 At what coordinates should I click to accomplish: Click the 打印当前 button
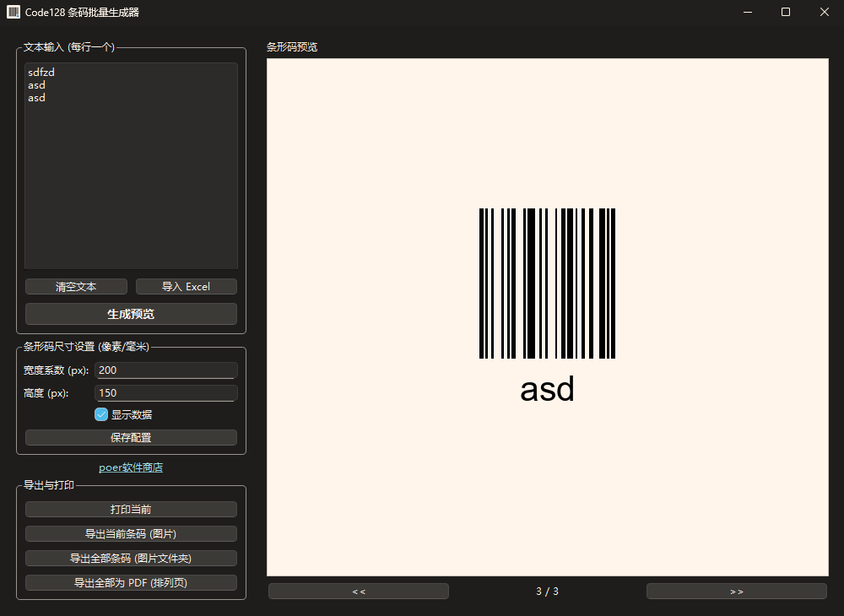pyautogui.click(x=131, y=509)
